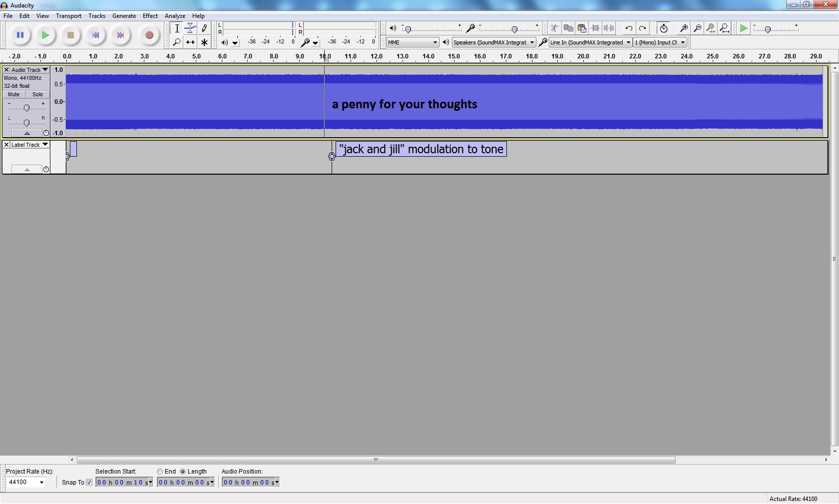The height and width of the screenshot is (504, 839).
Task: Select the Draw tool pencil
Action: (x=204, y=28)
